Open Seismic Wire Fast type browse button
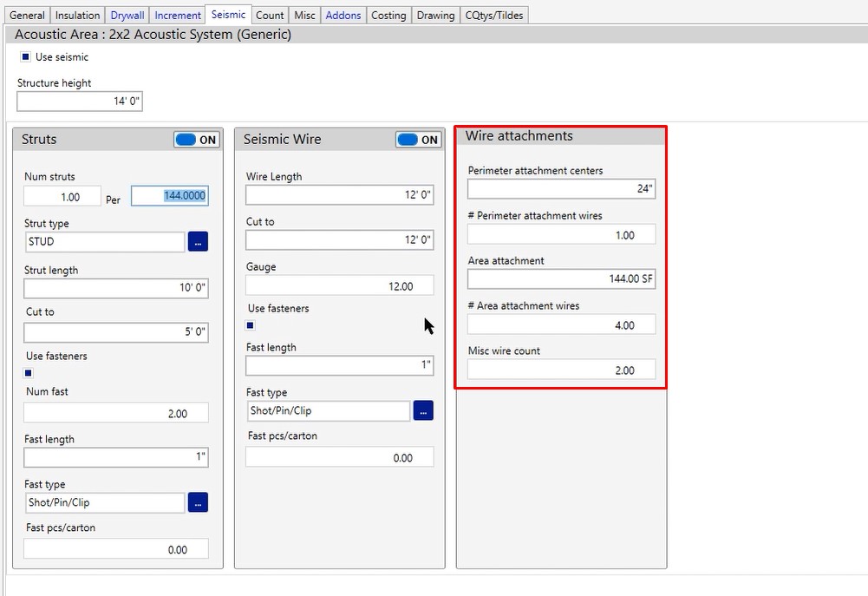 [x=423, y=410]
